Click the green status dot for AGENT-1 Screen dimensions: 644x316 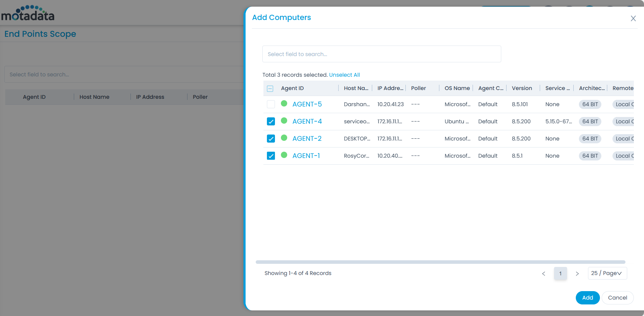(284, 155)
